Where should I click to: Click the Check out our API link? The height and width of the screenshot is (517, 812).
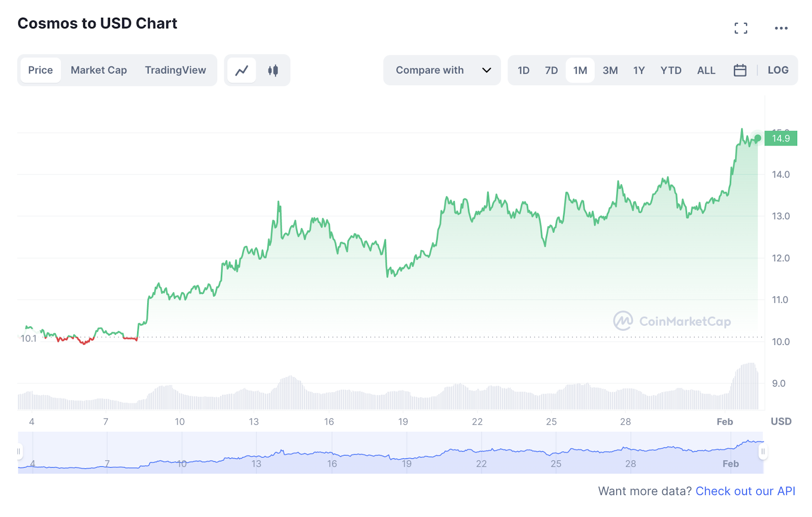(745, 491)
